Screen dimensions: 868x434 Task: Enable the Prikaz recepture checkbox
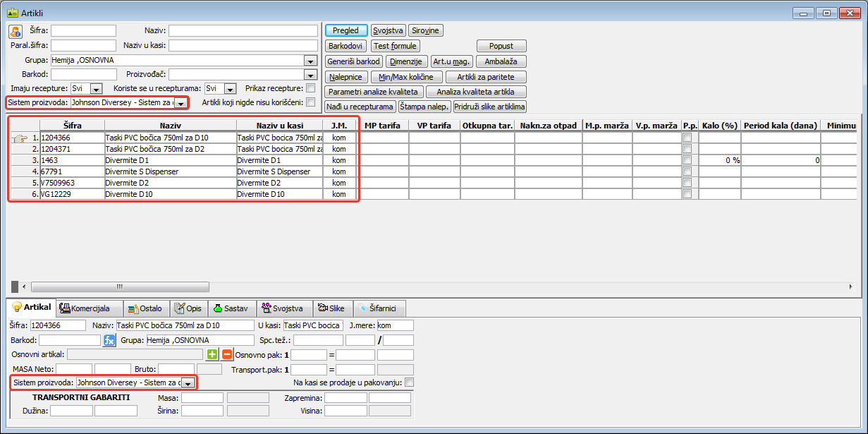coord(311,88)
